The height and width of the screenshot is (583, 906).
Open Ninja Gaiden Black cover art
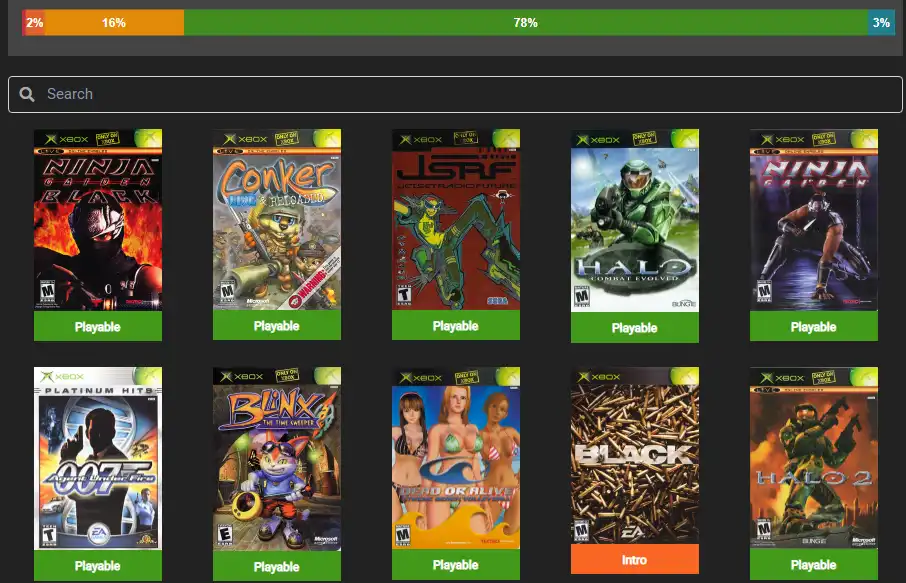[98, 220]
